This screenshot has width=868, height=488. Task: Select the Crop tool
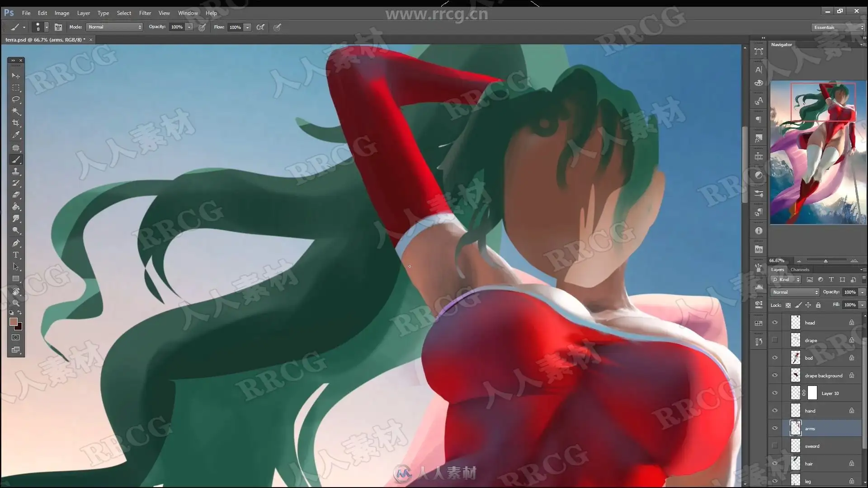[x=16, y=123]
